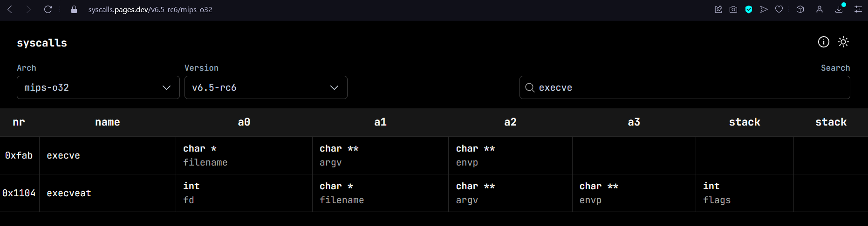Open the browser easy setup sliders menu
The height and width of the screenshot is (226, 868).
(858, 9)
